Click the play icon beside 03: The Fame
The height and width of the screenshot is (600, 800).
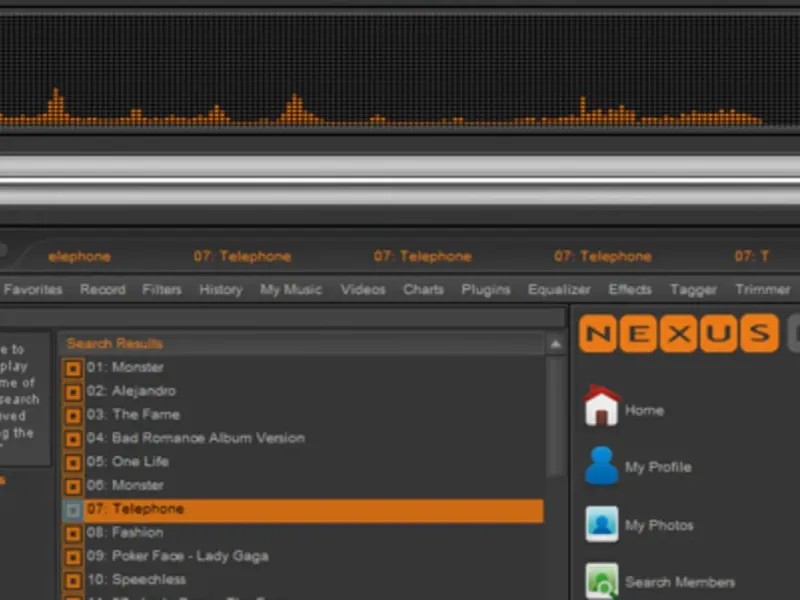(x=73, y=415)
